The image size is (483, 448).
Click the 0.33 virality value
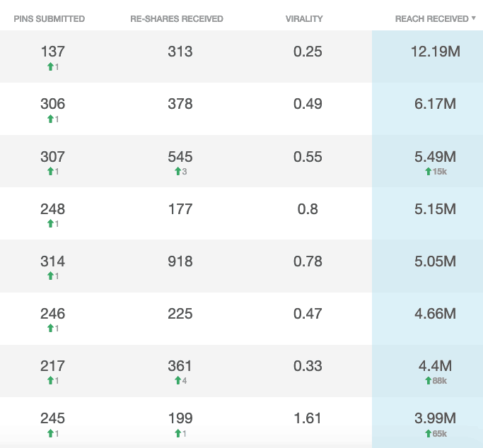(x=308, y=366)
